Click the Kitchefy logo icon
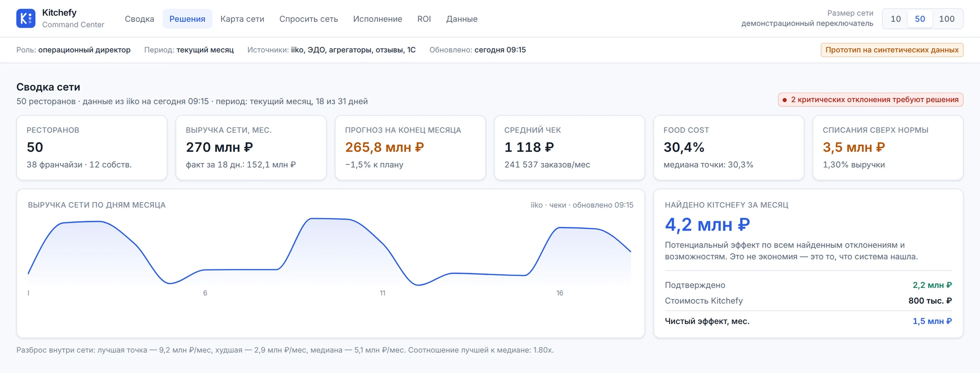This screenshot has height=373, width=980. (x=26, y=19)
